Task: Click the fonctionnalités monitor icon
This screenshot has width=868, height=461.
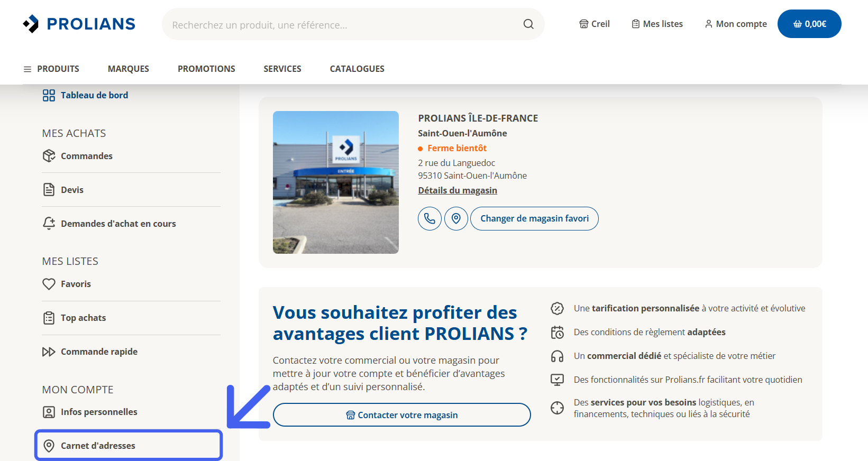Action: click(558, 380)
